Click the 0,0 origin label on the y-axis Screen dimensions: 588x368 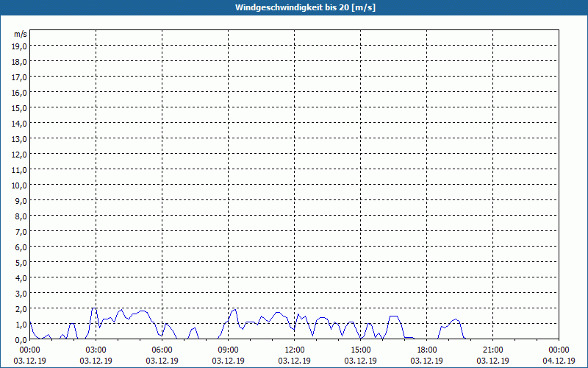(x=19, y=340)
